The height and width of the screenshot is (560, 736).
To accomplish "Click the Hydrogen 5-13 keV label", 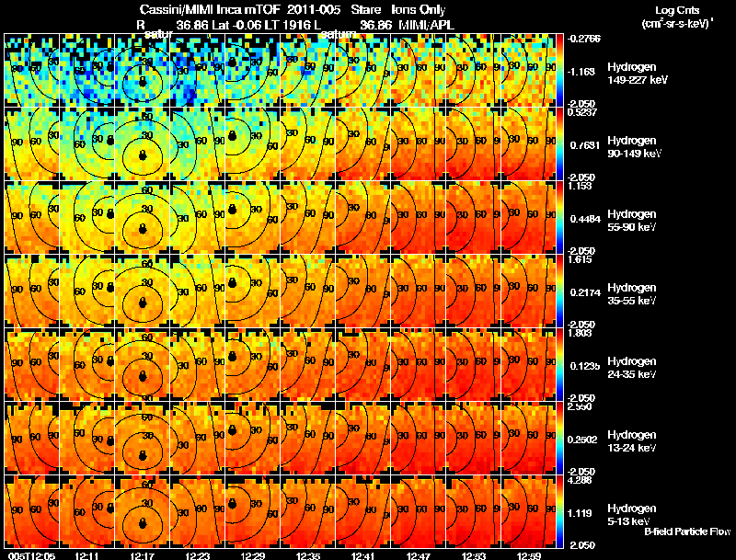I will tap(632, 515).
